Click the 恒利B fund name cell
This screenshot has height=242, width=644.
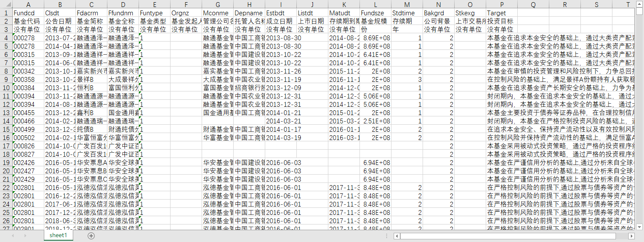[x=91, y=88]
